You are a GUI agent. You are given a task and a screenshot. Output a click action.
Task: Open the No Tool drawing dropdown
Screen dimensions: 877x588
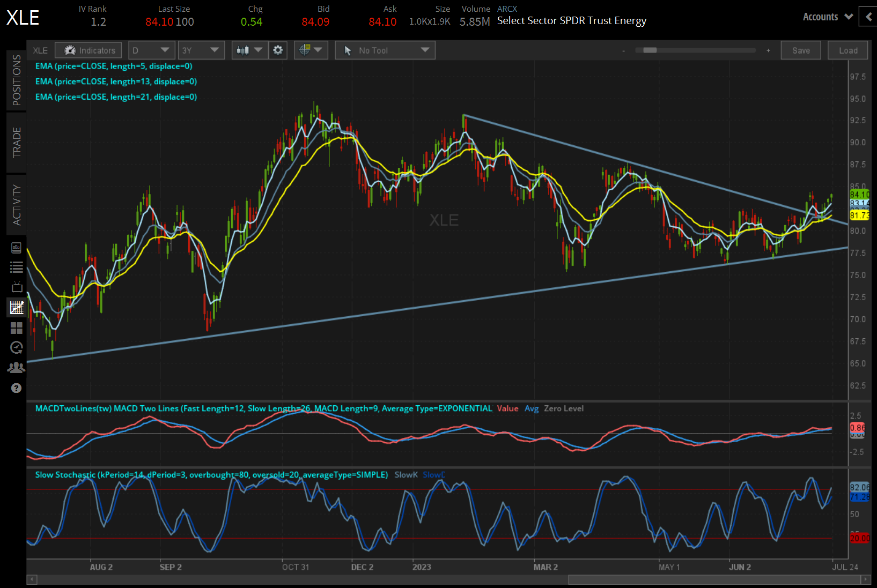(385, 50)
